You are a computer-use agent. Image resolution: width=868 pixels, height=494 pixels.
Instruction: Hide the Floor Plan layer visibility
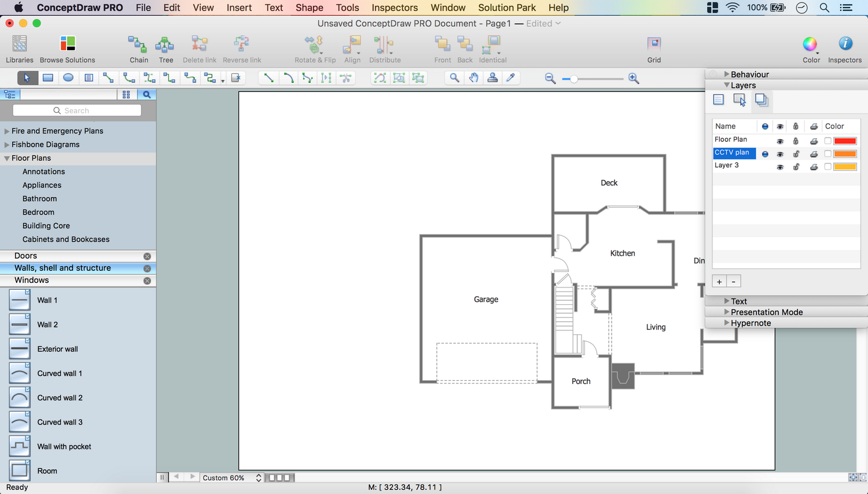click(x=780, y=141)
